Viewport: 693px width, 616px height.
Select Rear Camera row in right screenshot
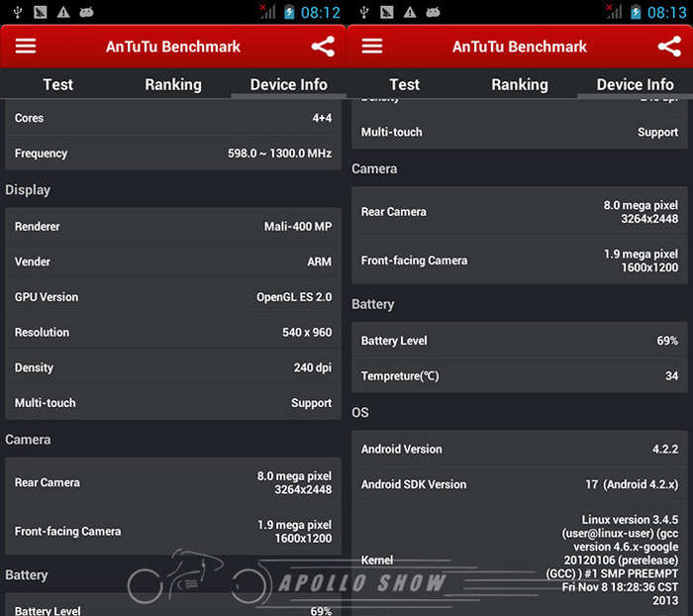point(520,211)
